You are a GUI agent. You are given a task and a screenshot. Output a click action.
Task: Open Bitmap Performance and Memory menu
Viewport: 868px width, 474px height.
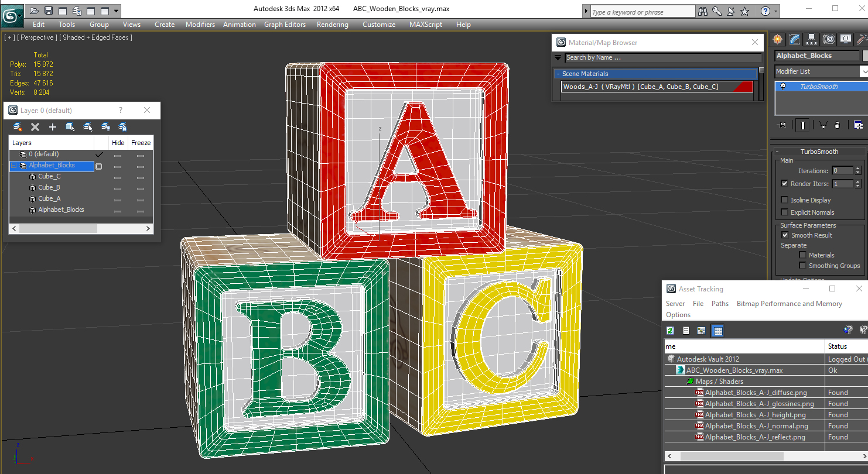click(789, 304)
